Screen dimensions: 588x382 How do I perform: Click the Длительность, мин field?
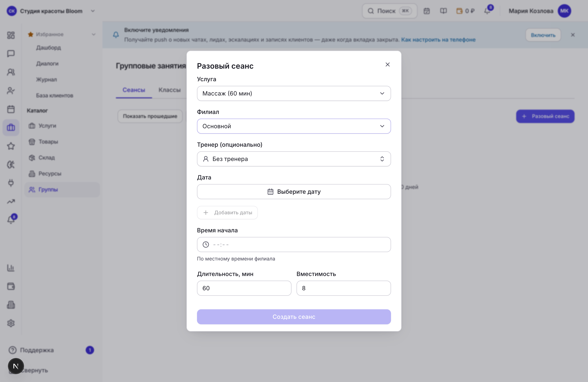pyautogui.click(x=244, y=288)
